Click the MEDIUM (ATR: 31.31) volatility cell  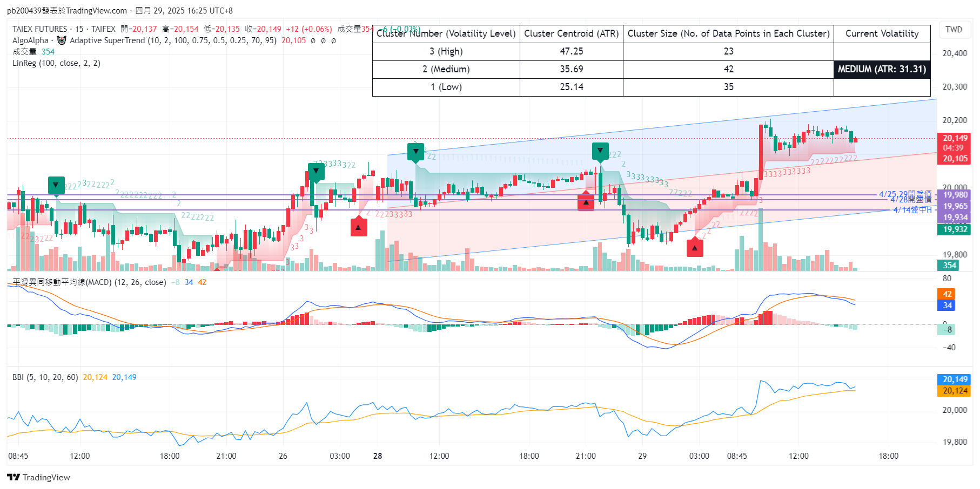(882, 69)
